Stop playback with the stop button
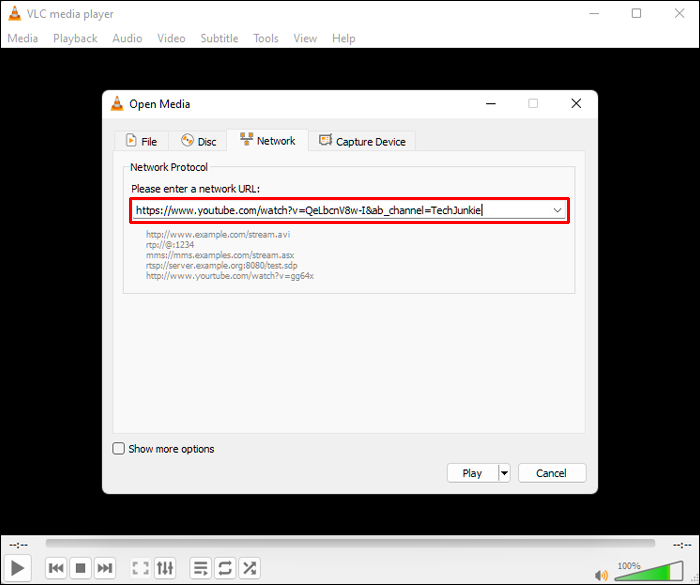700x585 pixels. pyautogui.click(x=80, y=568)
